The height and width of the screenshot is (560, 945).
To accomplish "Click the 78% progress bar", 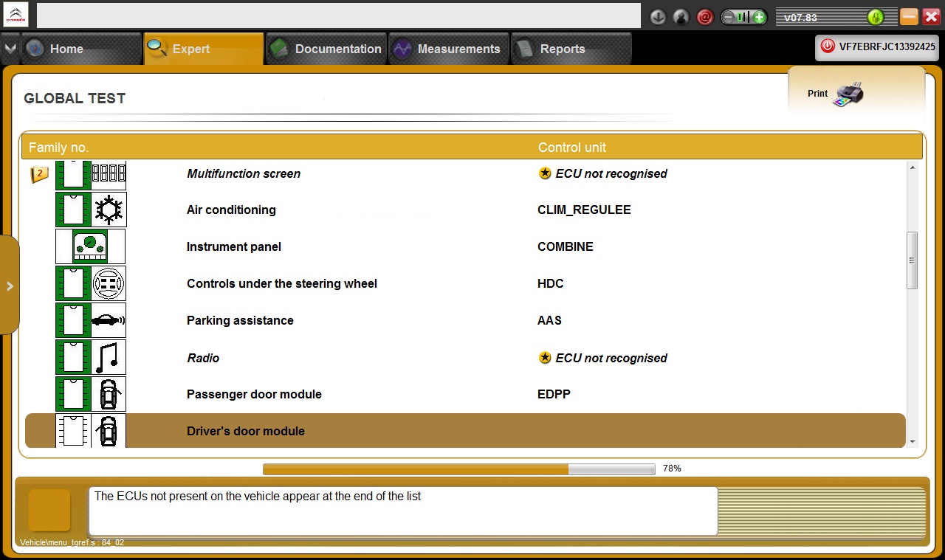I will point(458,469).
